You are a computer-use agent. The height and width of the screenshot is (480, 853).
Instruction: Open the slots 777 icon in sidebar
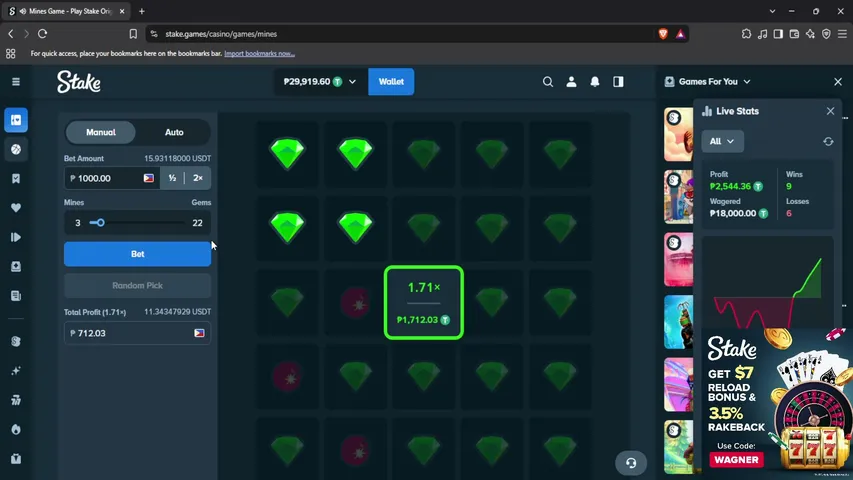pos(16,400)
